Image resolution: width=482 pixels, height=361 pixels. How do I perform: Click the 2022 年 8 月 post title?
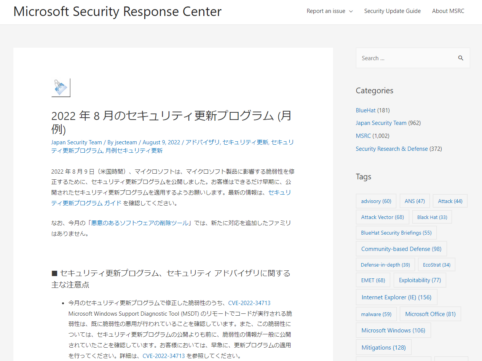coord(171,122)
